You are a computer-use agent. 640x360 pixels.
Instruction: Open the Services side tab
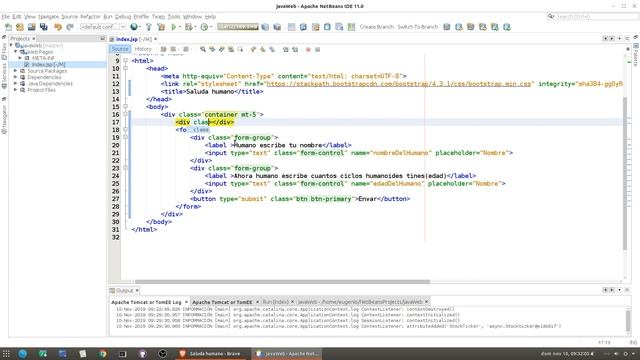(x=4, y=76)
